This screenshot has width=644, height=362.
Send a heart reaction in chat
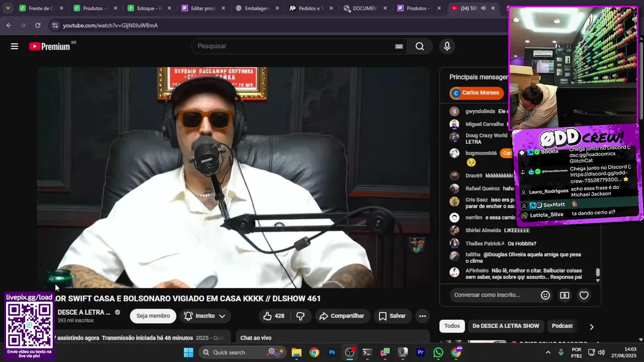coord(584,295)
